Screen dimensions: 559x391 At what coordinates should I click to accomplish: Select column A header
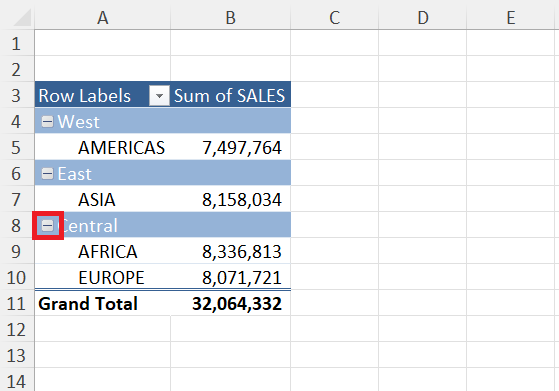coord(103,17)
